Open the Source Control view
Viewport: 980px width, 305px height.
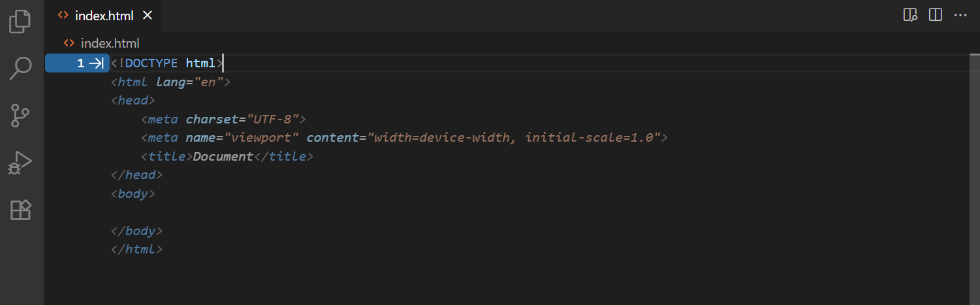click(21, 116)
